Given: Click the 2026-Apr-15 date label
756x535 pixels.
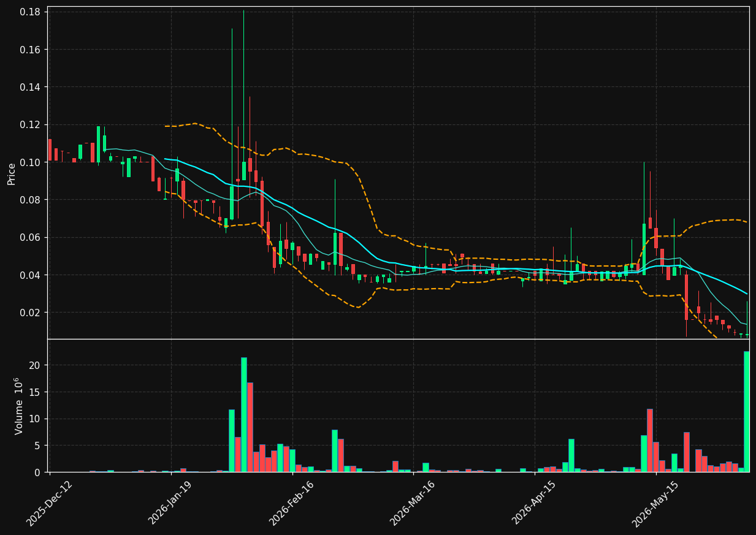Looking at the screenshot, I should pyautogui.click(x=534, y=504).
